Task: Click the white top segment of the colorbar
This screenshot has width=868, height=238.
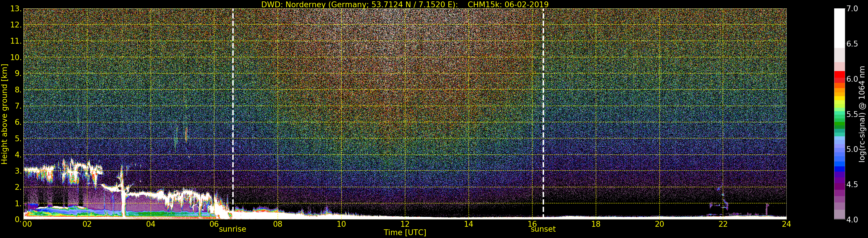Action: pyautogui.click(x=839, y=28)
